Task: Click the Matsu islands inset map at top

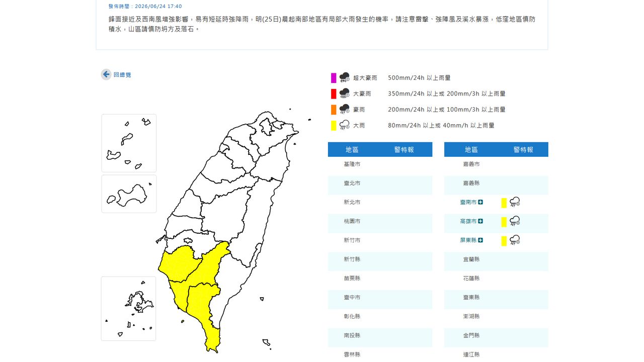Action: pyautogui.click(x=129, y=143)
